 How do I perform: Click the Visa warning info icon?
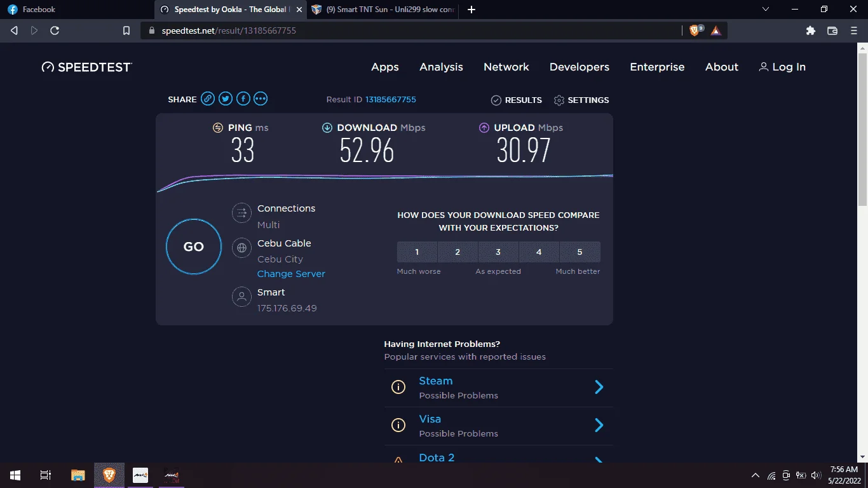point(398,425)
